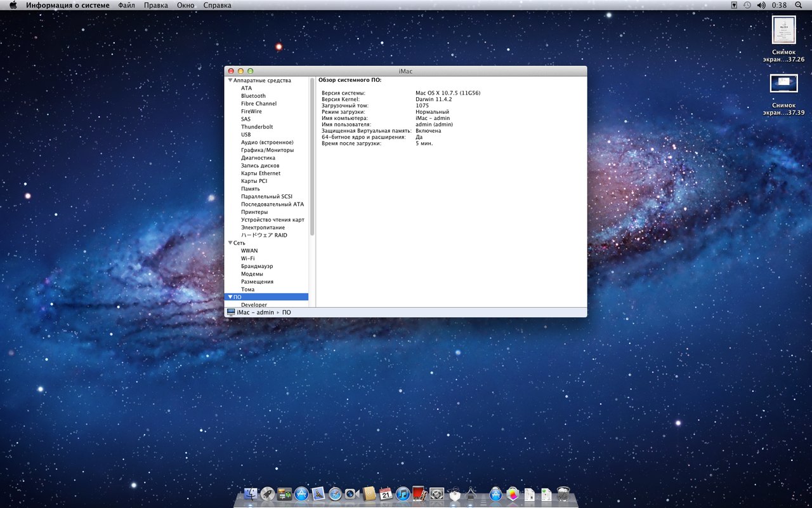Select Память in the sidebar
The width and height of the screenshot is (812, 508).
tap(251, 189)
